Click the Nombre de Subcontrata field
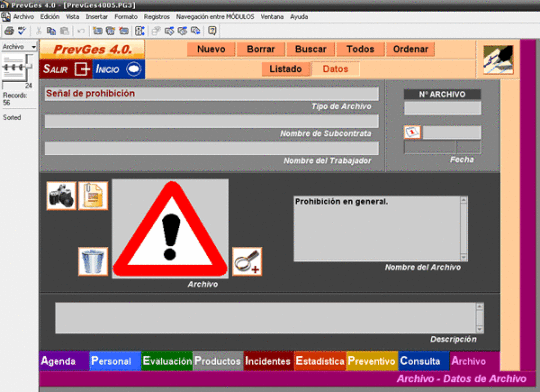540x392 pixels. [212, 121]
